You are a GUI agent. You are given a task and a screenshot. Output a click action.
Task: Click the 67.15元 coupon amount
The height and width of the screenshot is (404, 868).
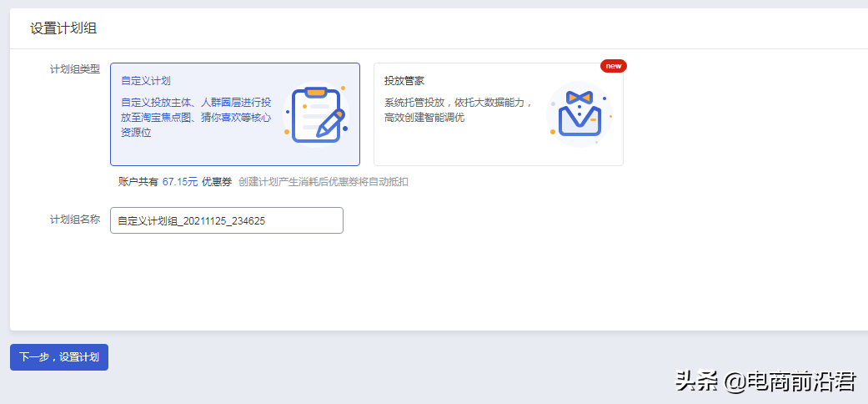[180, 182]
